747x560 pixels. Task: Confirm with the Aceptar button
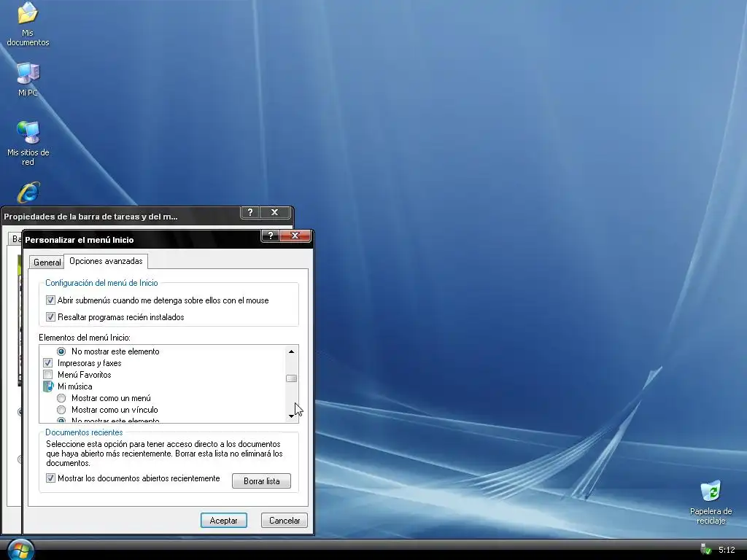point(223,521)
